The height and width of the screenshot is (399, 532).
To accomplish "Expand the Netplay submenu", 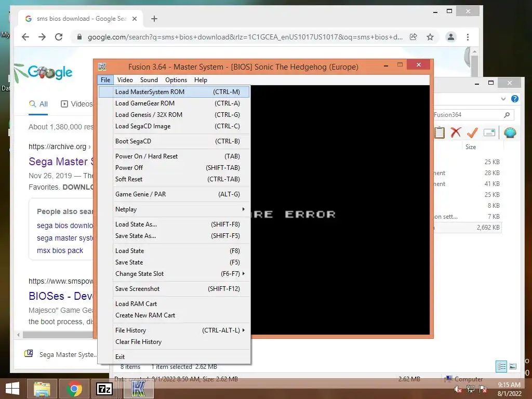I will click(174, 209).
